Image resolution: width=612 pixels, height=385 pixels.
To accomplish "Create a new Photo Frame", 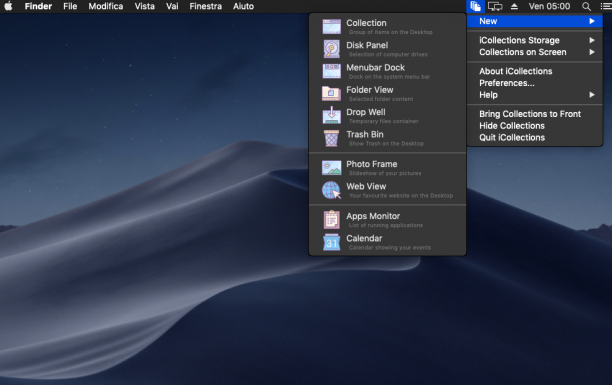I will 387,168.
